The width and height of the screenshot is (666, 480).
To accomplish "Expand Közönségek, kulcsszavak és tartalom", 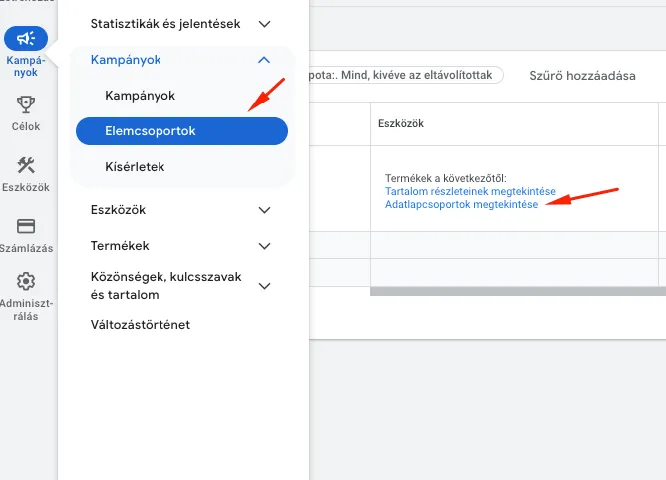I will point(264,286).
